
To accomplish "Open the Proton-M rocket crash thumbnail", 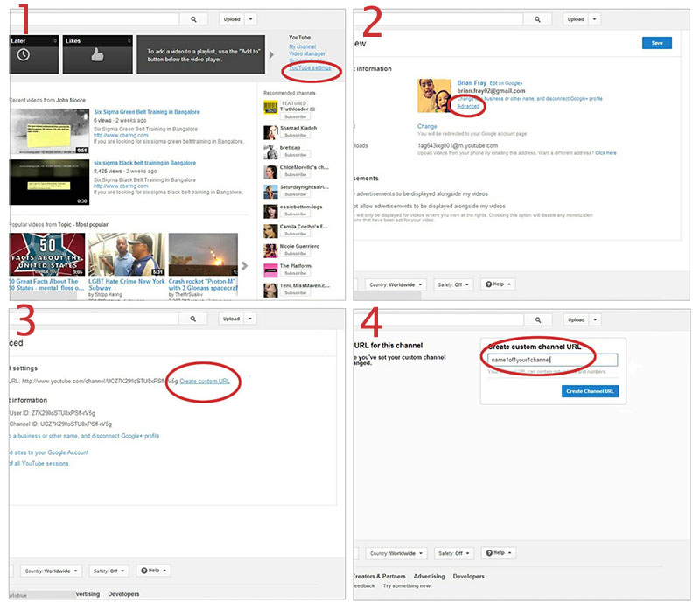I will click(x=203, y=254).
